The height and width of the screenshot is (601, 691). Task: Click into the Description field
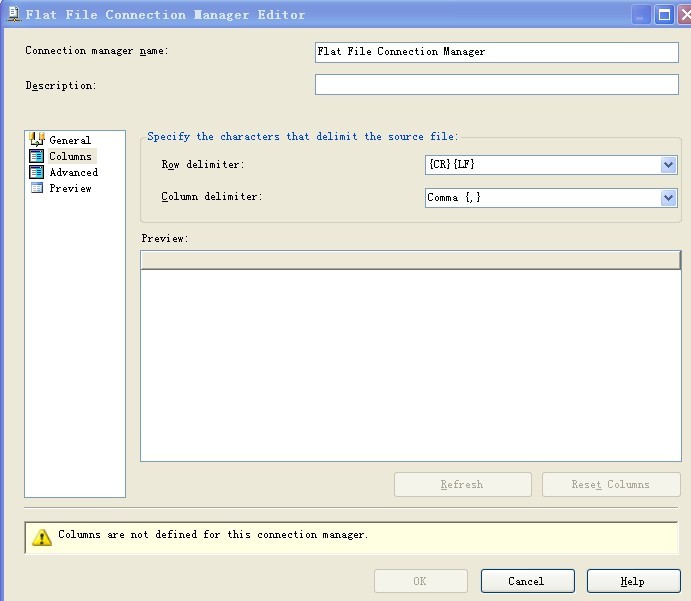(x=497, y=84)
